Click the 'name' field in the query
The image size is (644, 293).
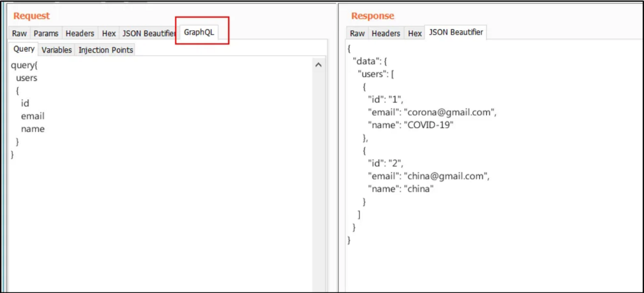[33, 129]
